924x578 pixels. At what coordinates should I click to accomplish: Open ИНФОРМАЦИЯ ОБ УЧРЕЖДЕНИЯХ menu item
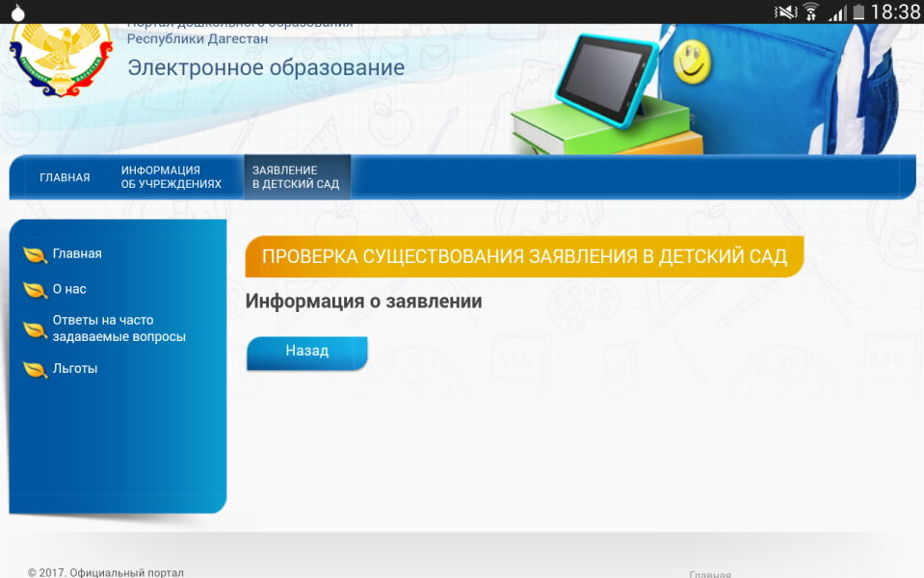tap(171, 177)
